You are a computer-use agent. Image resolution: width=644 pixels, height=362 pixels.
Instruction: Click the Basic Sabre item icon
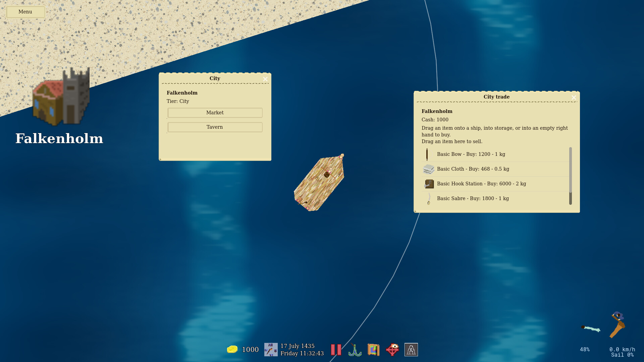click(x=429, y=198)
